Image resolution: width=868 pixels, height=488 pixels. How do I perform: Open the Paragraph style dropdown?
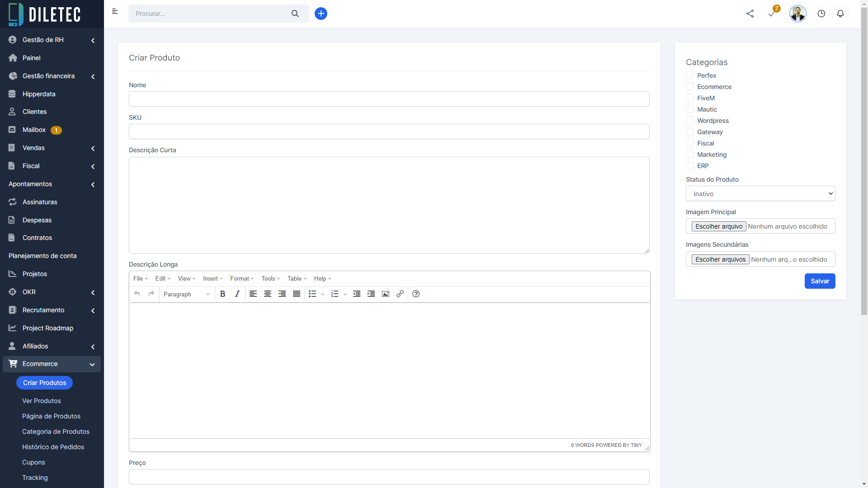186,294
